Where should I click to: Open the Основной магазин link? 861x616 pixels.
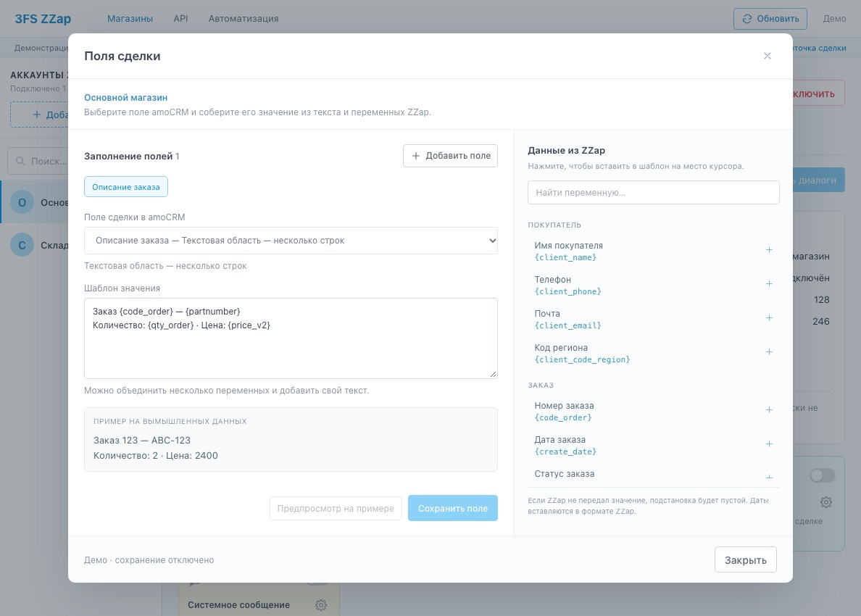tap(126, 98)
